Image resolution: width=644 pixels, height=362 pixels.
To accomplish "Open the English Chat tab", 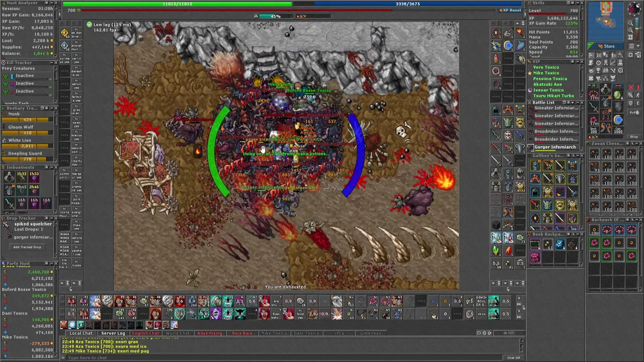I will (145, 333).
